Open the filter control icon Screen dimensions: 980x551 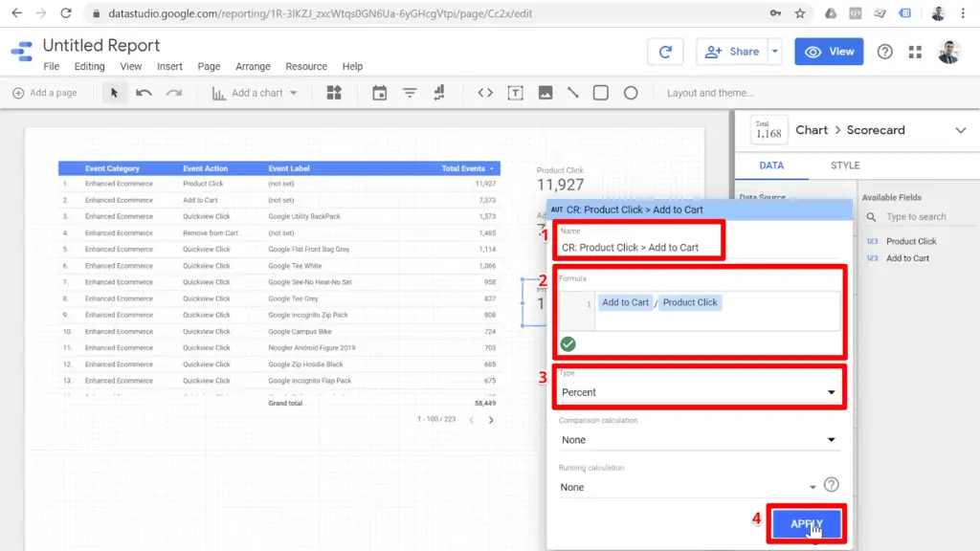410,93
